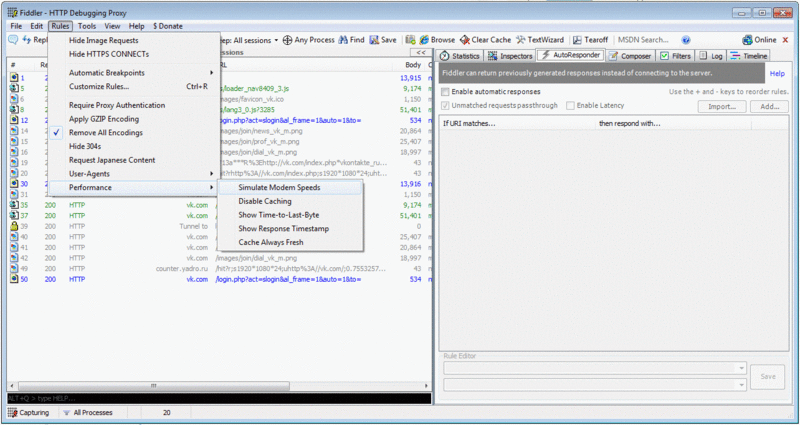Click the Timeline tab icon

pos(735,56)
